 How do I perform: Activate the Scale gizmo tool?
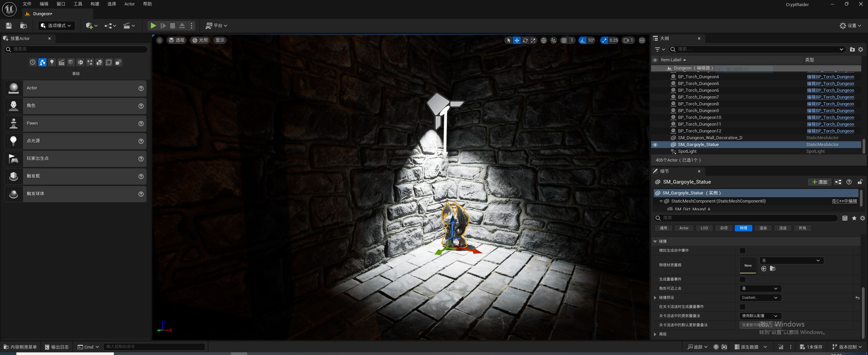point(533,40)
